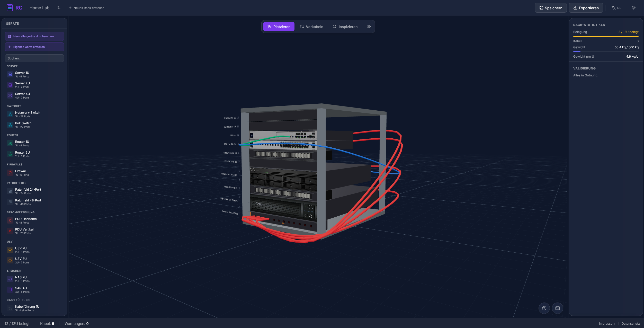
Task: Choose the NAS 2U storage icon
Action: tap(10, 279)
